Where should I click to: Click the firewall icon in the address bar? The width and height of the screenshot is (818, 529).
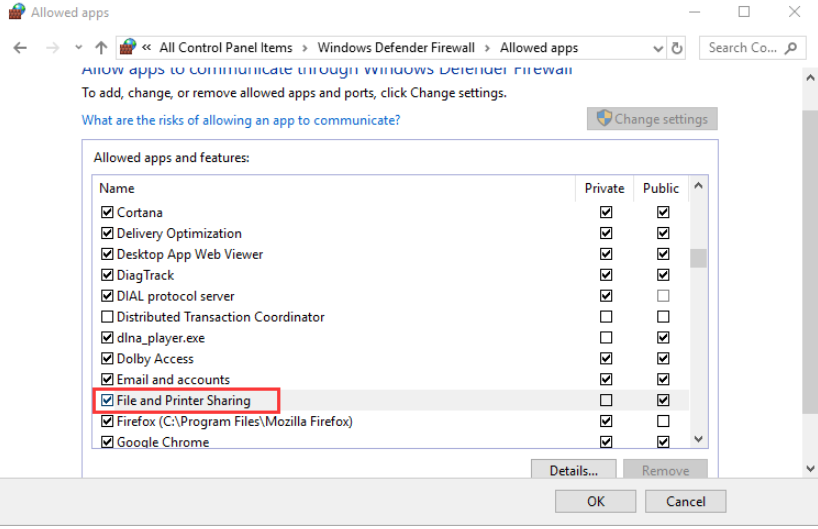point(128,47)
